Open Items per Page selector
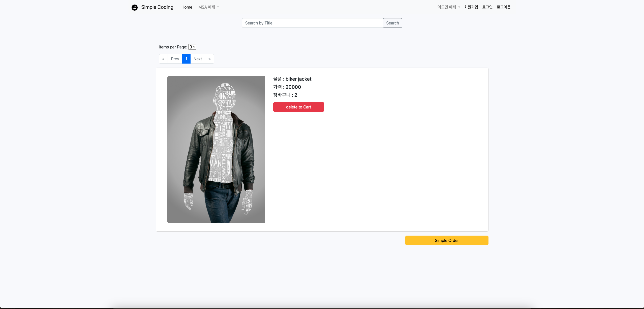 click(192, 47)
